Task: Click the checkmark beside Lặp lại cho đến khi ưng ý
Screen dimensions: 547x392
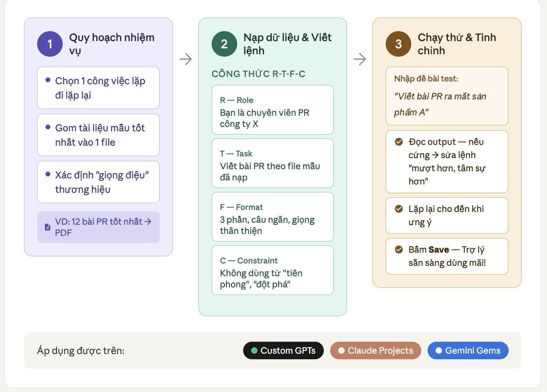Action: (x=399, y=209)
